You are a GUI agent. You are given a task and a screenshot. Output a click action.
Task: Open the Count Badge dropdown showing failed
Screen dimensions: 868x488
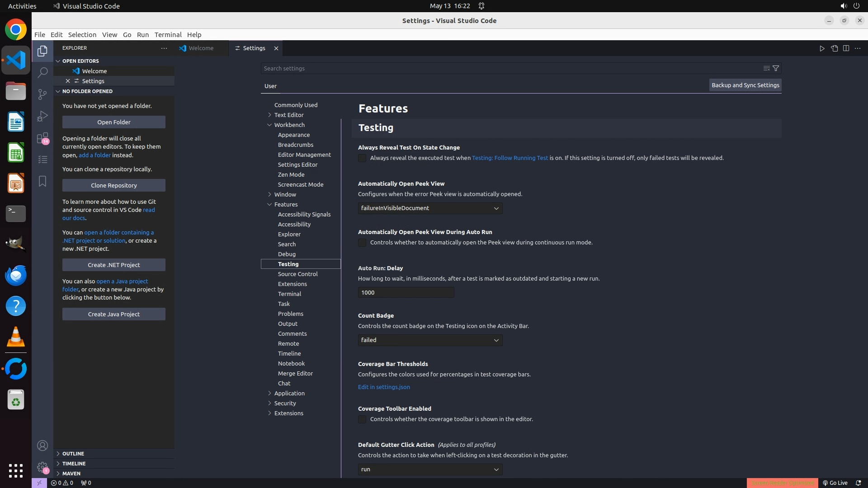(430, 340)
